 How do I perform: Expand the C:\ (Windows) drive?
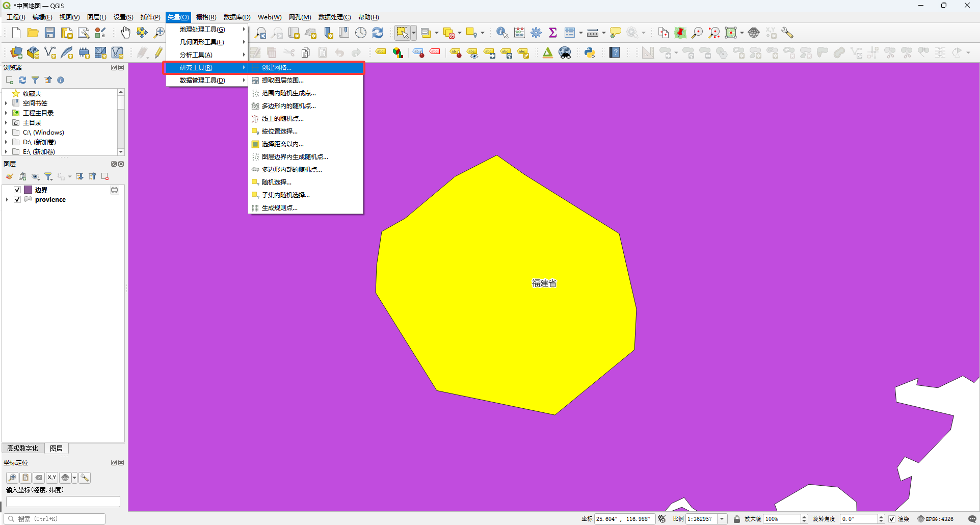pyautogui.click(x=6, y=132)
